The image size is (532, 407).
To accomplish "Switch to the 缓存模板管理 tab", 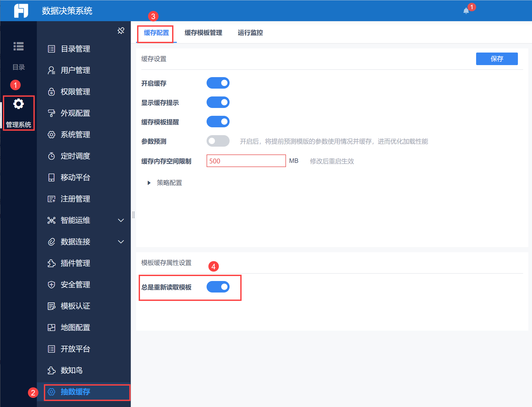I will [x=203, y=33].
